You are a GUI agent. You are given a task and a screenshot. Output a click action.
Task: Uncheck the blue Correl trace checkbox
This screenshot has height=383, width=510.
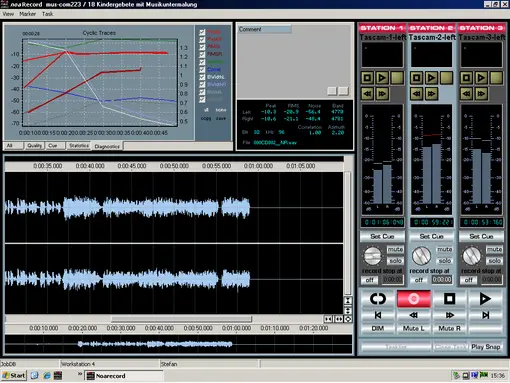point(202,69)
